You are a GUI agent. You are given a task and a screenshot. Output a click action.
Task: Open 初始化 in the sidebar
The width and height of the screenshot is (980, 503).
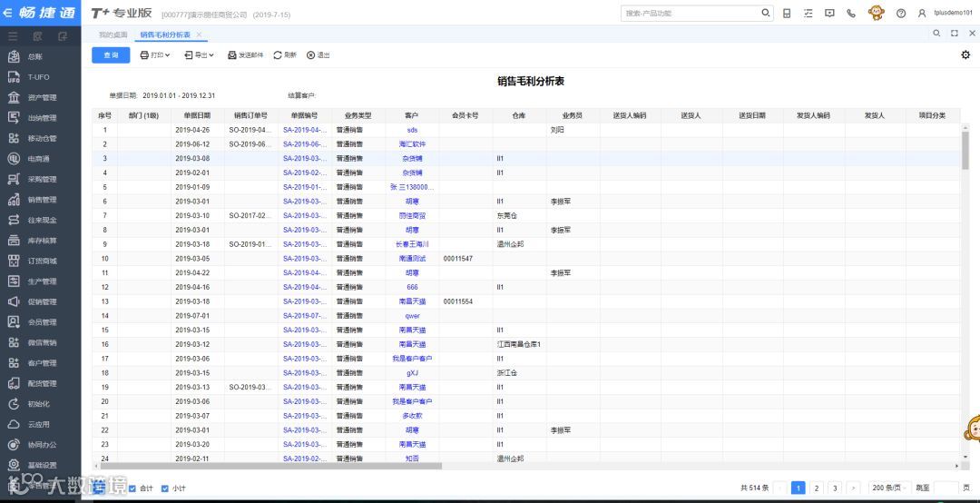[x=40, y=403]
